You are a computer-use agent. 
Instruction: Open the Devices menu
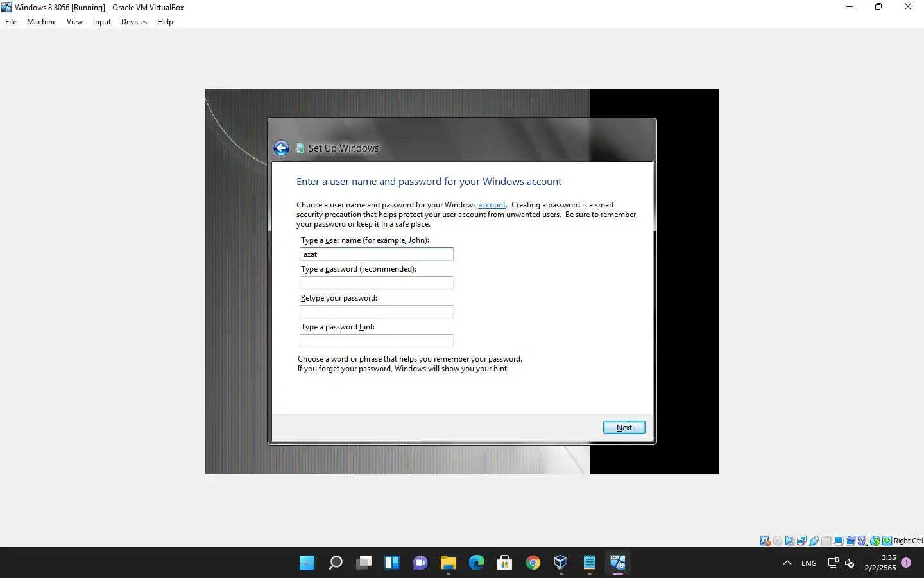tap(134, 22)
